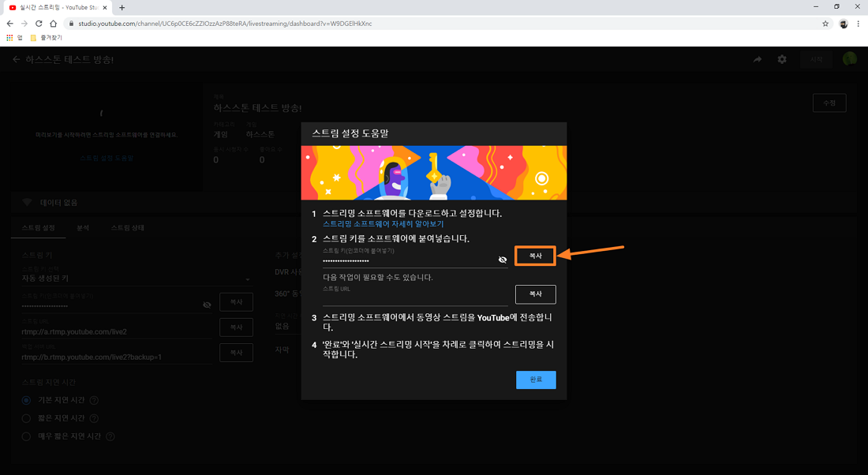Open the background 스트림 설정 도움말 link
Image resolution: width=868 pixels, height=475 pixels.
107,159
